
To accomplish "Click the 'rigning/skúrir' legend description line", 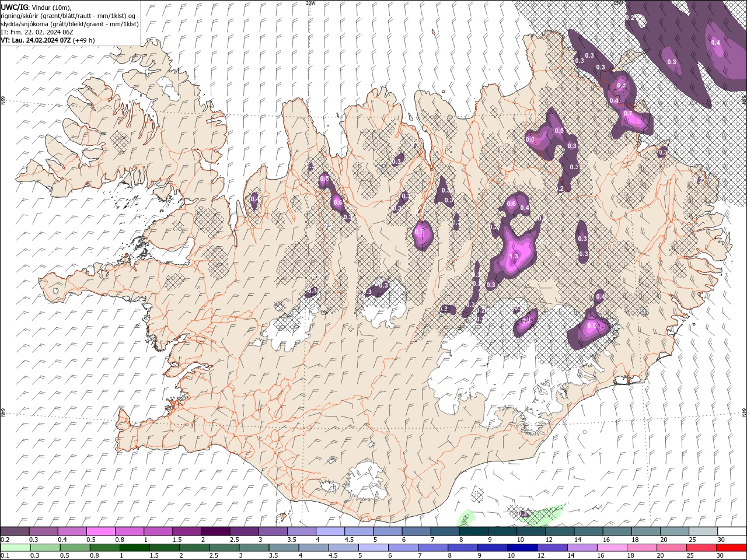I will coord(68,16).
